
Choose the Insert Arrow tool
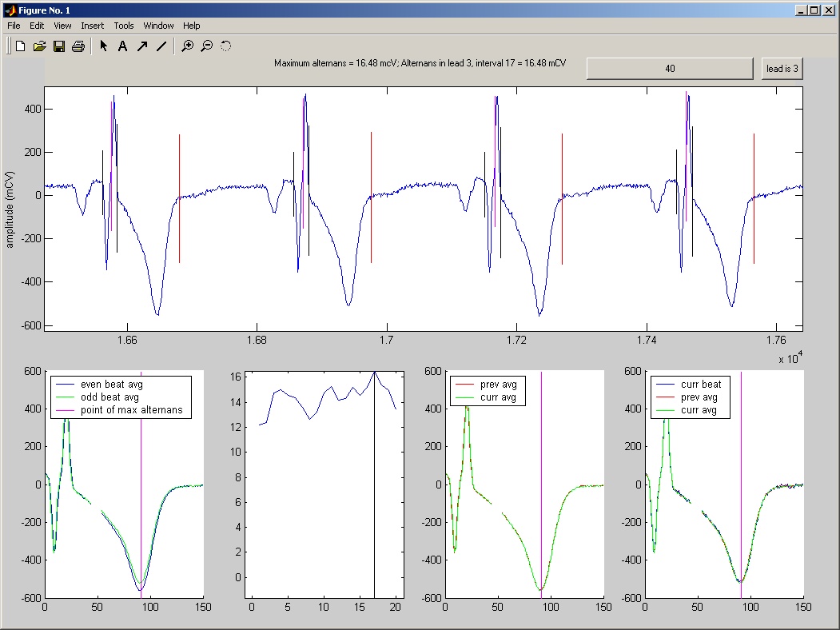click(142, 46)
